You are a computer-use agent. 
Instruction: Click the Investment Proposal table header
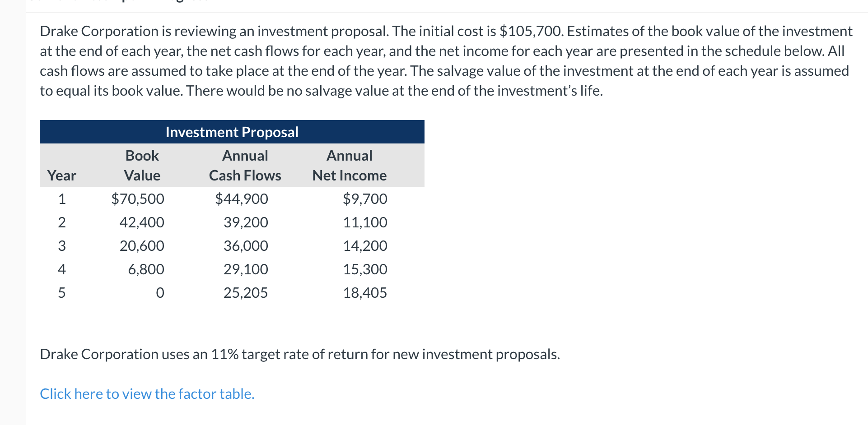pyautogui.click(x=232, y=132)
